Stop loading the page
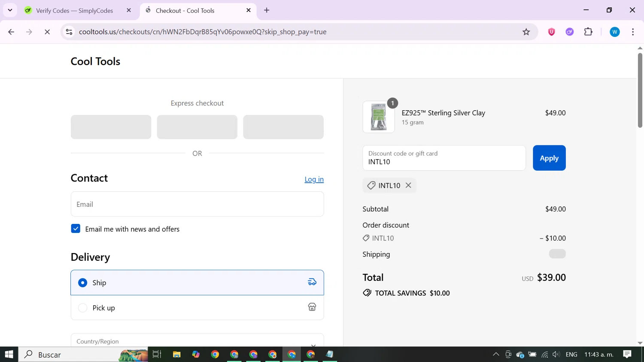 [47, 32]
